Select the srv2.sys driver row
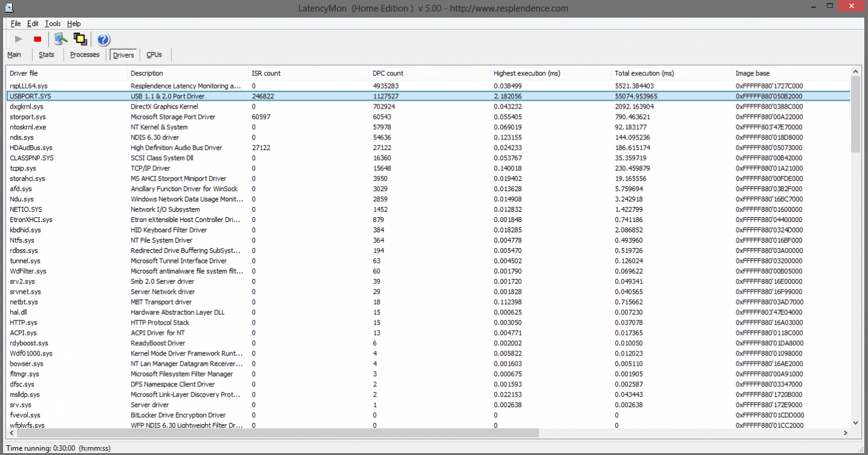868x455 pixels. (x=429, y=281)
